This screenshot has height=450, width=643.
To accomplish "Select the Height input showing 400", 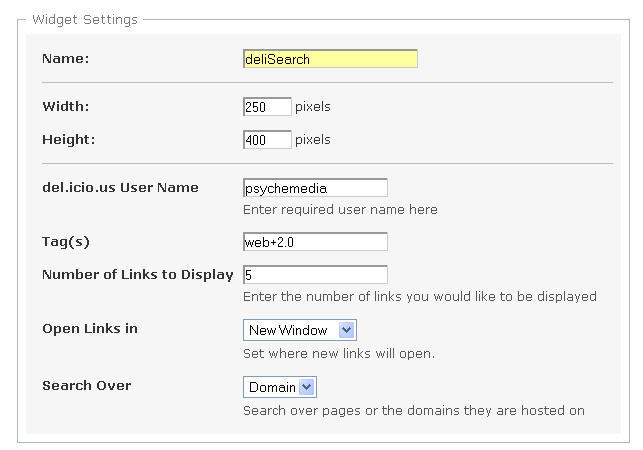I will pos(267,139).
